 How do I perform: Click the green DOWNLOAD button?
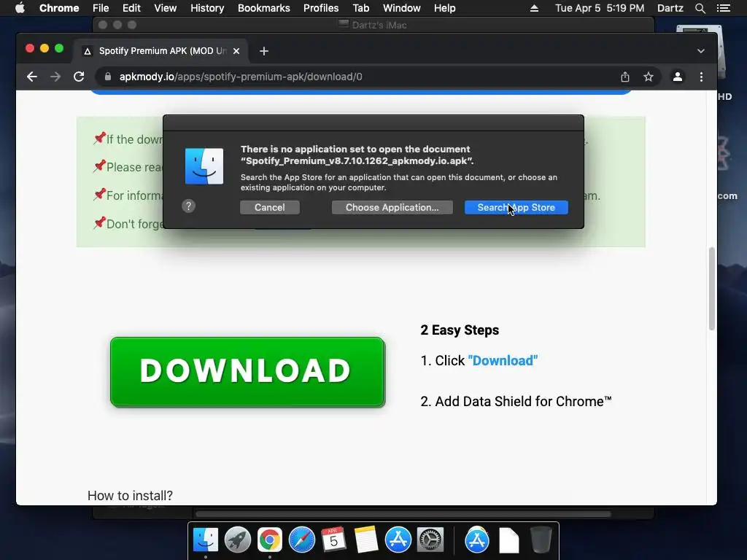(247, 372)
